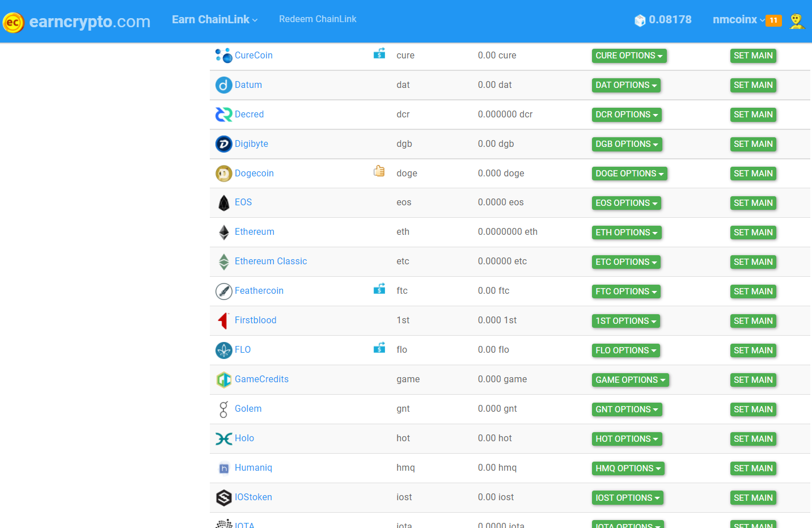Click the user avatar icon in header
The width and height of the screenshot is (812, 528).
pyautogui.click(x=797, y=21)
